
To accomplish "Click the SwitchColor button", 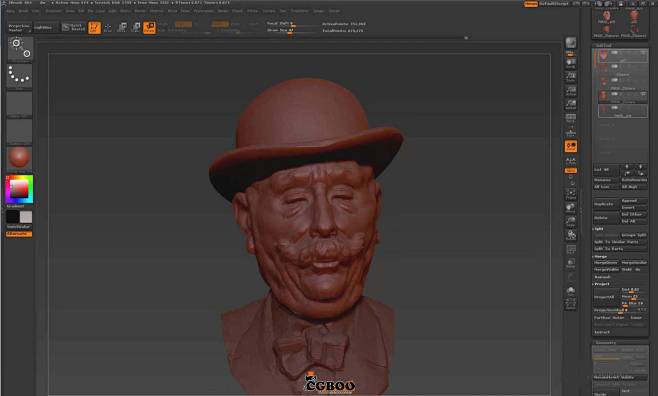I will [19, 227].
